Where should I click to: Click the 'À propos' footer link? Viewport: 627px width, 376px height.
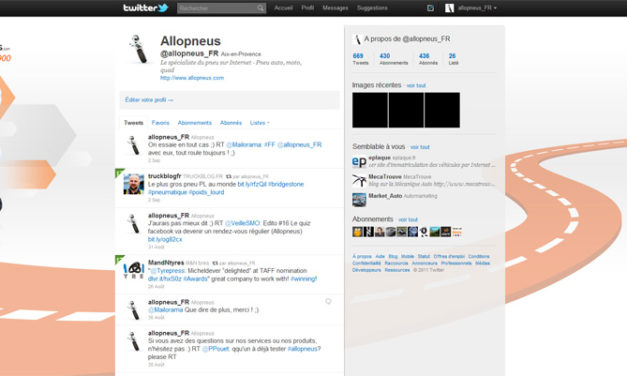coord(362,256)
